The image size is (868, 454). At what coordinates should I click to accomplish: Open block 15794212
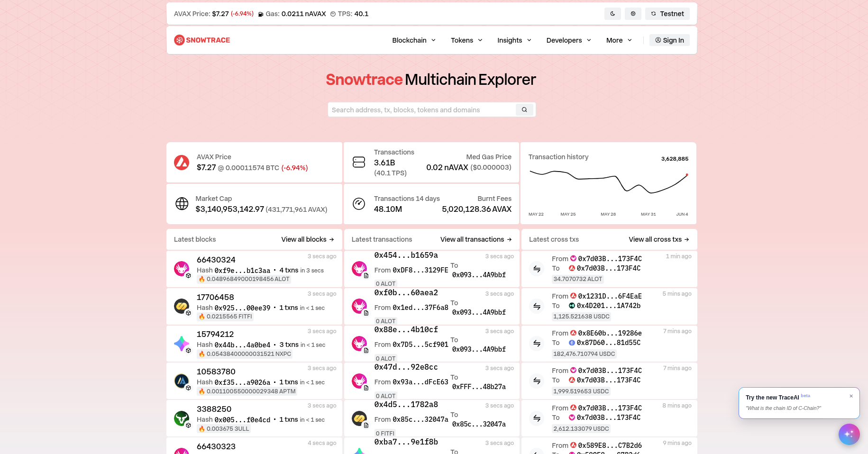215,334
